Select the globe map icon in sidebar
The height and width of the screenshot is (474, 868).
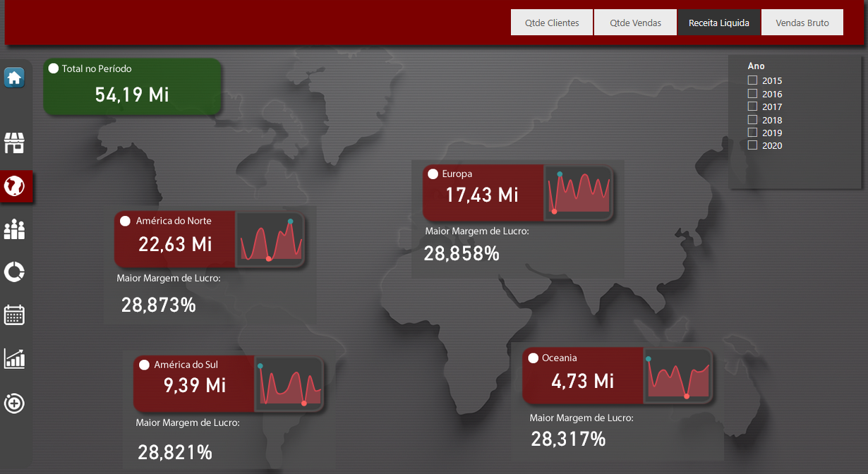coord(14,186)
